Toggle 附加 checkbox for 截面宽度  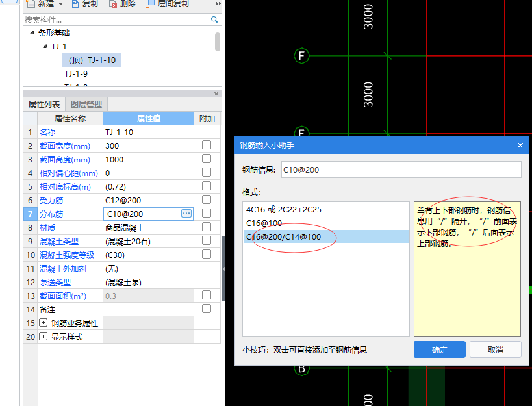click(207, 145)
